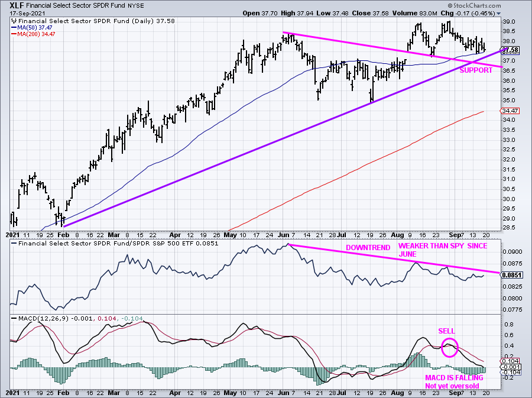Click the red 0.104 tag on MACD axis
532x398 pixels.
point(510,361)
